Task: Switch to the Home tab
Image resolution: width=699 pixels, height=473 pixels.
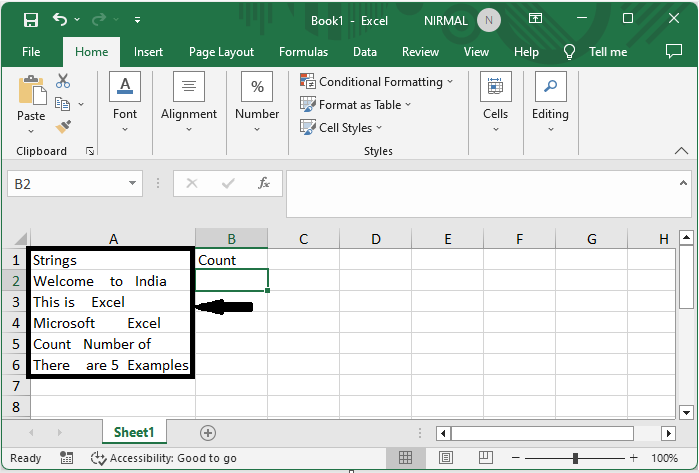Action: (x=91, y=52)
